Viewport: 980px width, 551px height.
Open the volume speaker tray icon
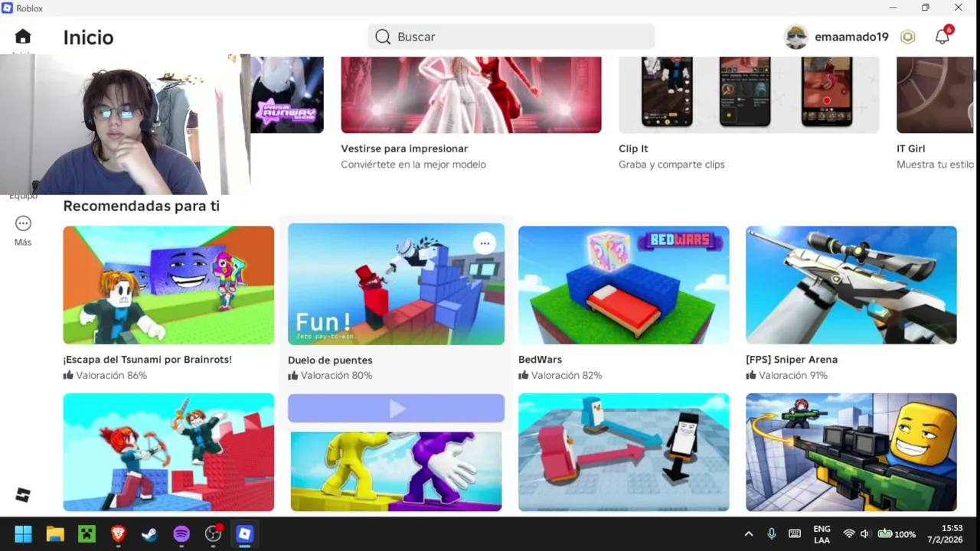[x=864, y=534]
